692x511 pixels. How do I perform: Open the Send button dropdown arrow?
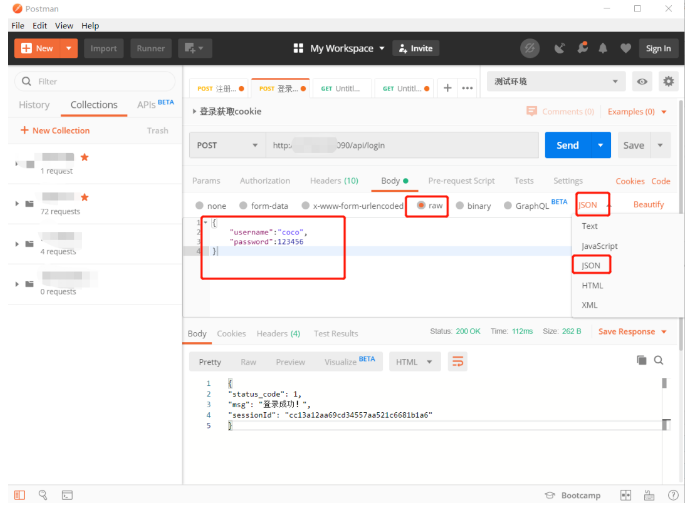click(601, 145)
